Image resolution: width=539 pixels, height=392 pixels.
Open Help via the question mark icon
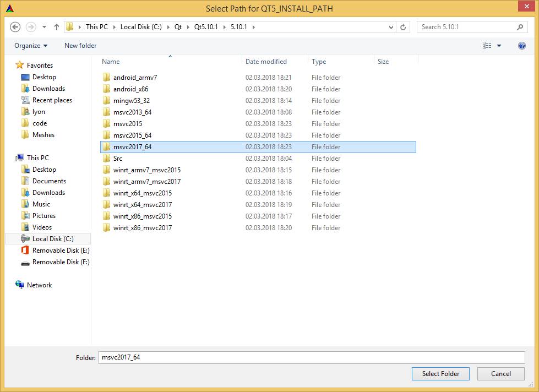[521, 46]
